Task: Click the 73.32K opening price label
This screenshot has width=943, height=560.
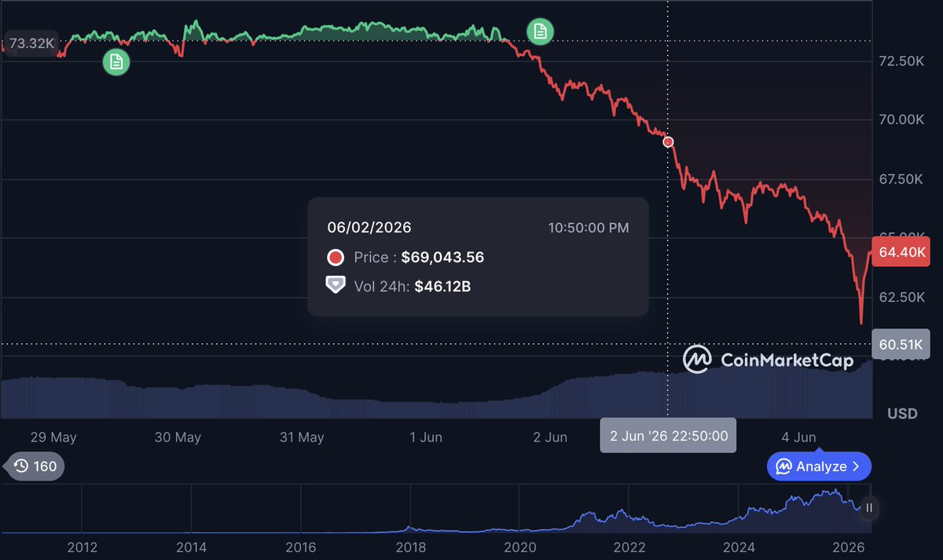Action: (x=31, y=42)
